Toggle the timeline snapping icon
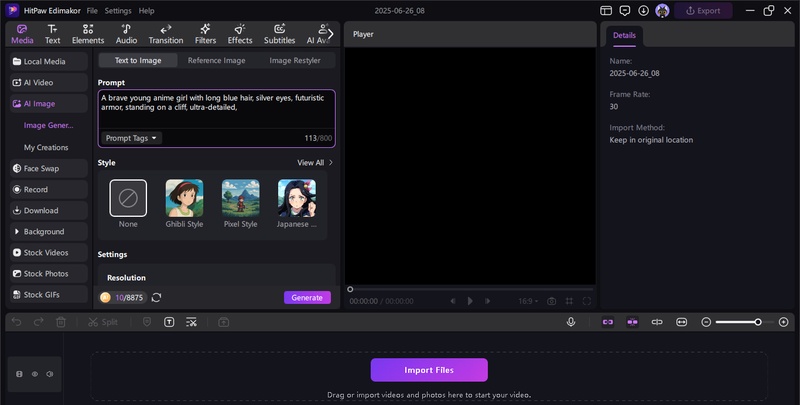Screen dimensions: 800x405 tap(632, 322)
